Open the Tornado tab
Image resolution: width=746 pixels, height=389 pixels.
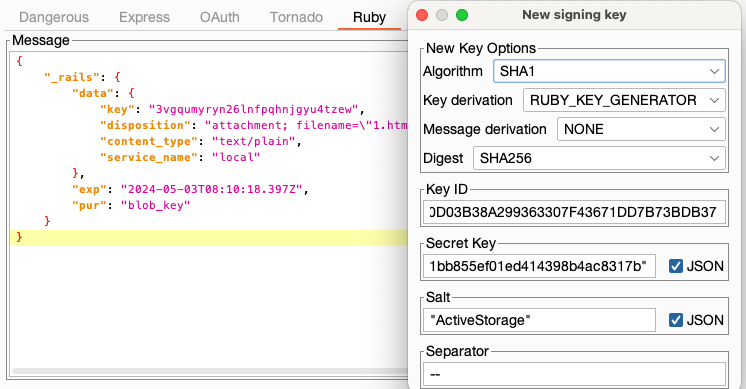(x=296, y=17)
